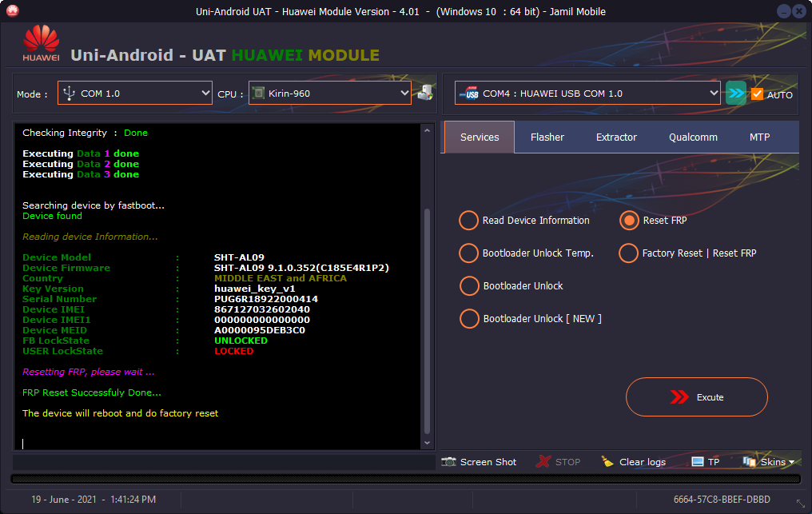Screen dimensions: 812x514
Task: Click the Clear logs broom icon
Action: coord(607,461)
